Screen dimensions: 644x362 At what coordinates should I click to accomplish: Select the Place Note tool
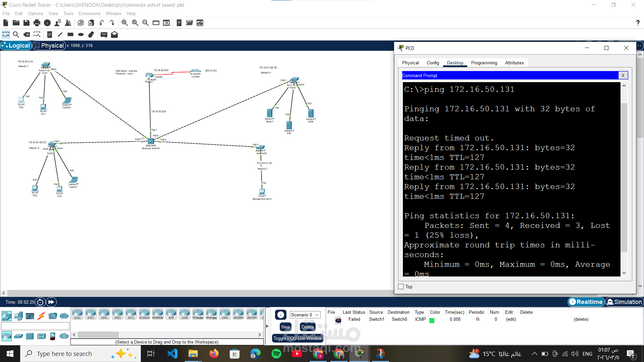coord(50,34)
